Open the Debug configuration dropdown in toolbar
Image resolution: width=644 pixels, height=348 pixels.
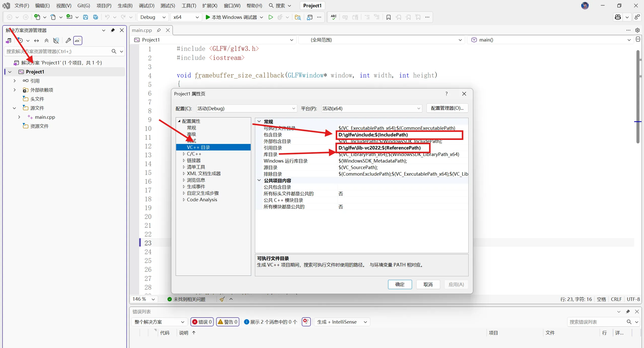point(153,17)
